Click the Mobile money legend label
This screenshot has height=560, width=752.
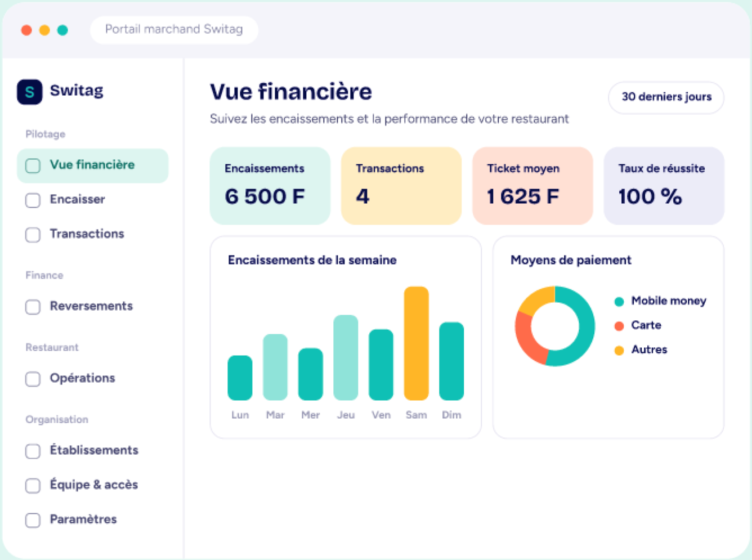[x=669, y=301]
